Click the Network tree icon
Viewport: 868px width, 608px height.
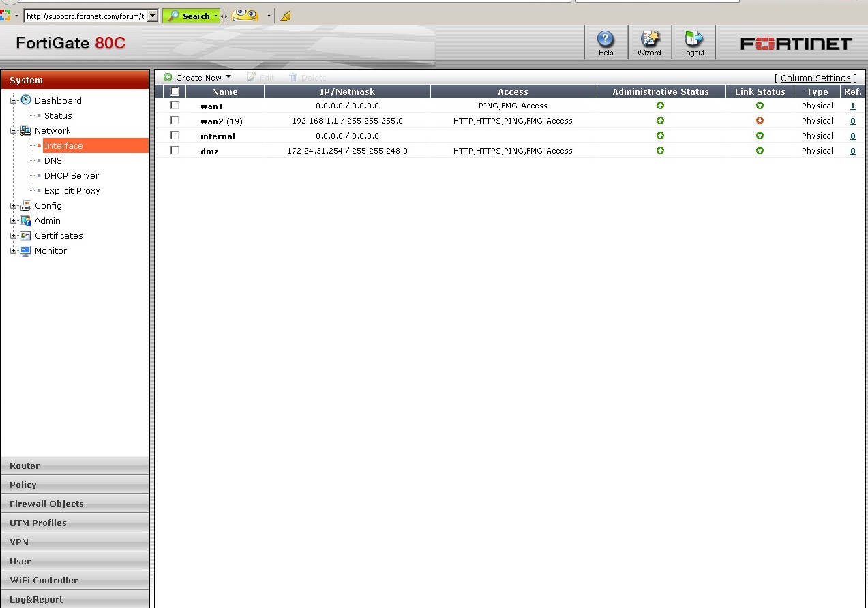[26, 130]
